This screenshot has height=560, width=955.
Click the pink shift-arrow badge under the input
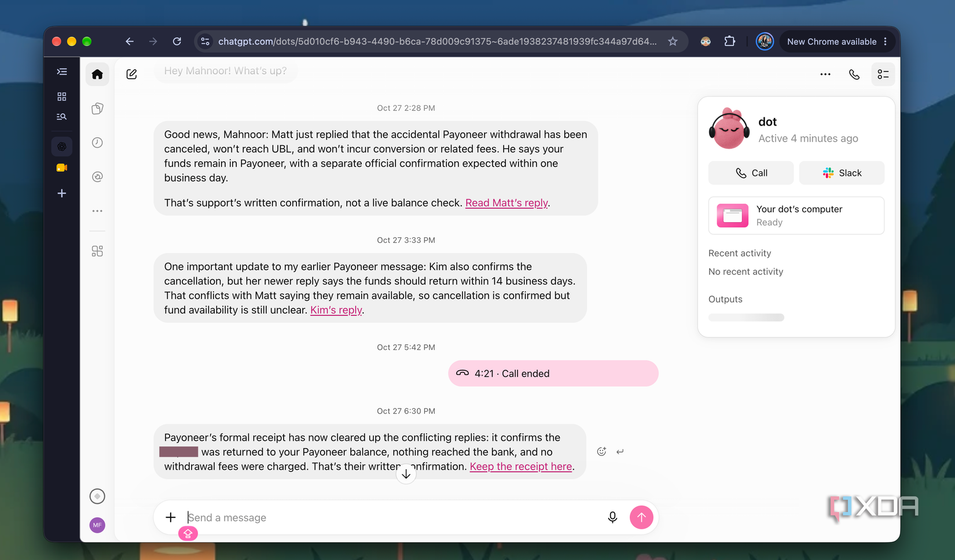[x=188, y=533]
